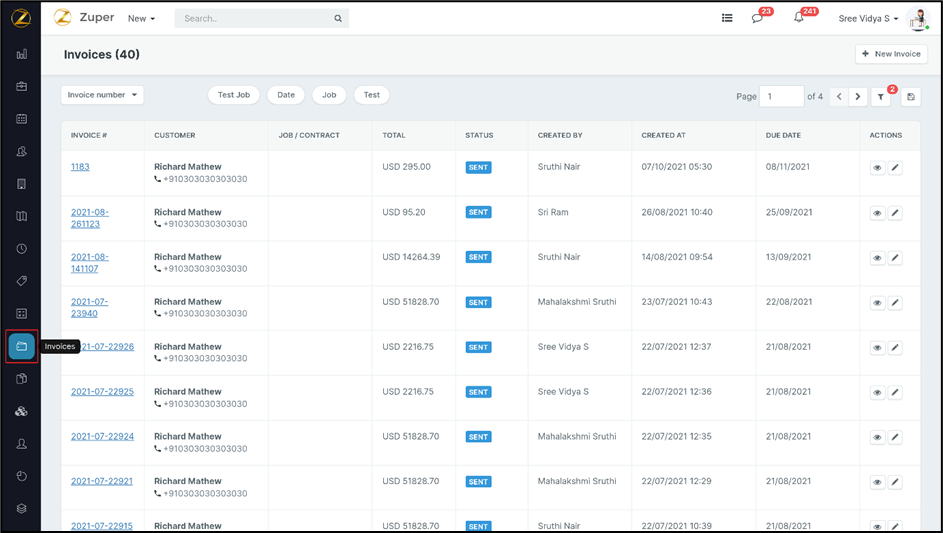
Task: Expand the Invoice number dropdown
Action: click(102, 95)
